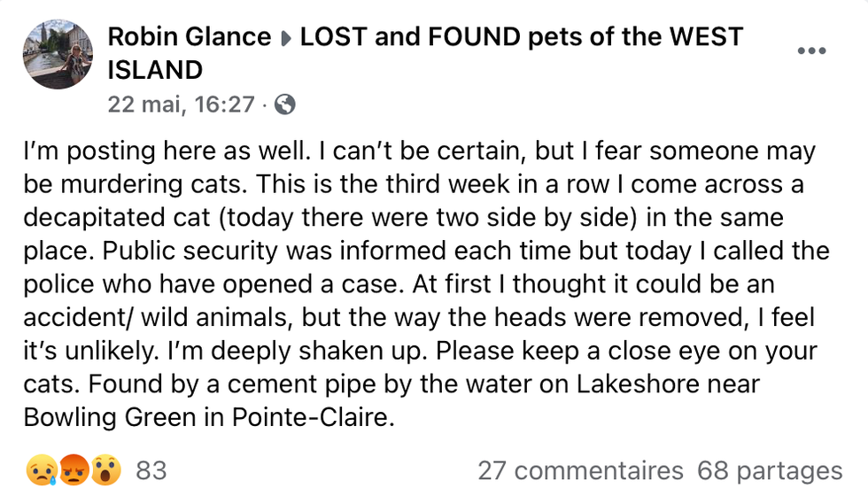868x496 pixels.
Task: Click the Robin Glance author name
Action: [190, 37]
